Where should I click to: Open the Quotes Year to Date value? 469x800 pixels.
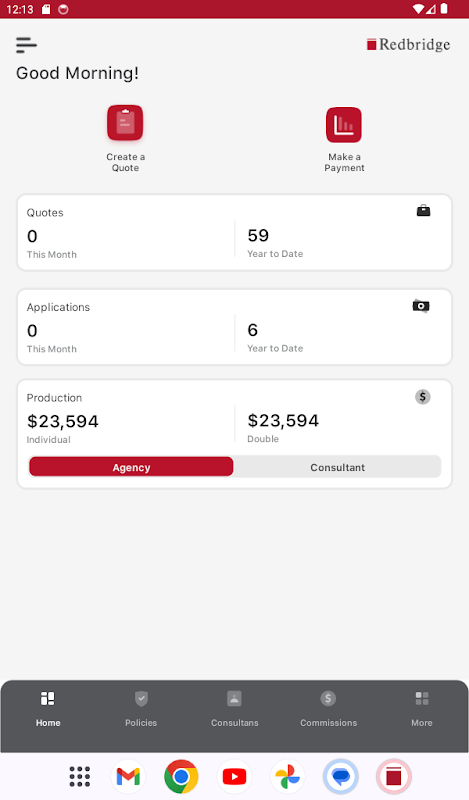click(x=258, y=235)
